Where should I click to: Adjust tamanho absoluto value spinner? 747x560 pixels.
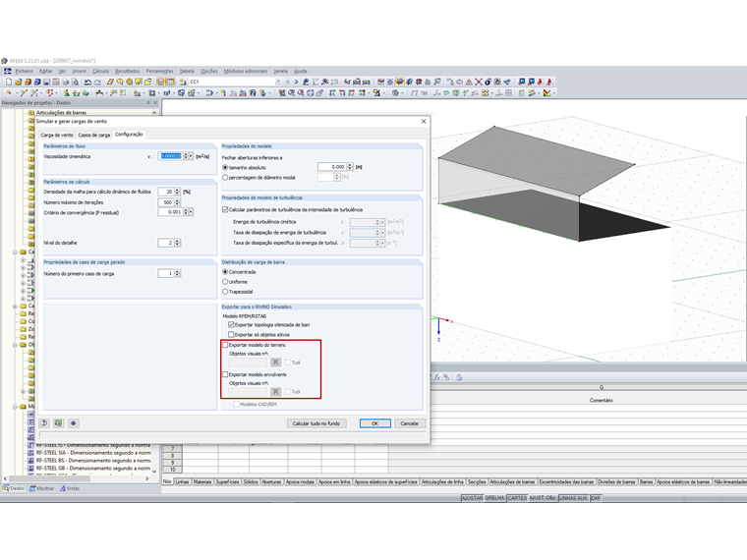pyautogui.click(x=350, y=167)
